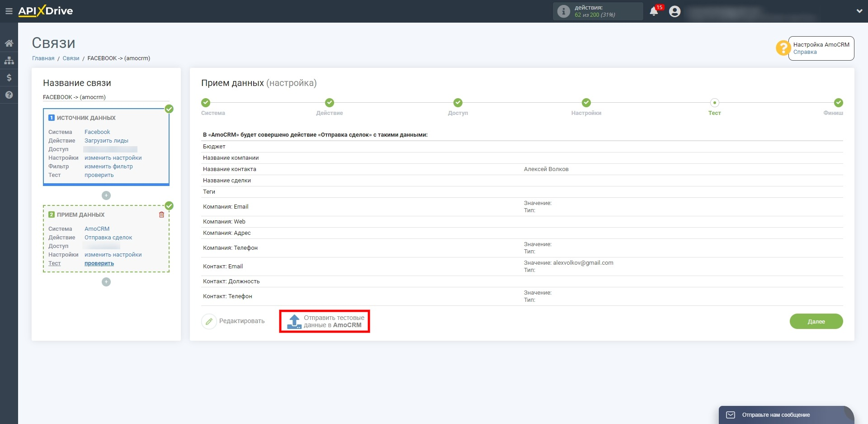The width and height of the screenshot is (868, 424).
Task: Click Отправка сделок action link
Action: point(108,238)
